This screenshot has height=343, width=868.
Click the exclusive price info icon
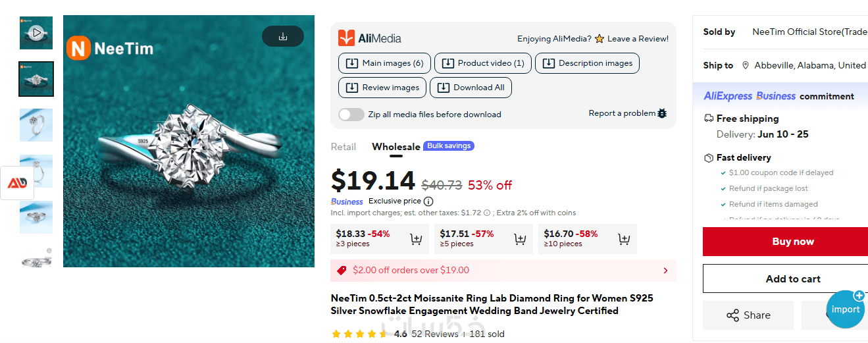tap(428, 201)
